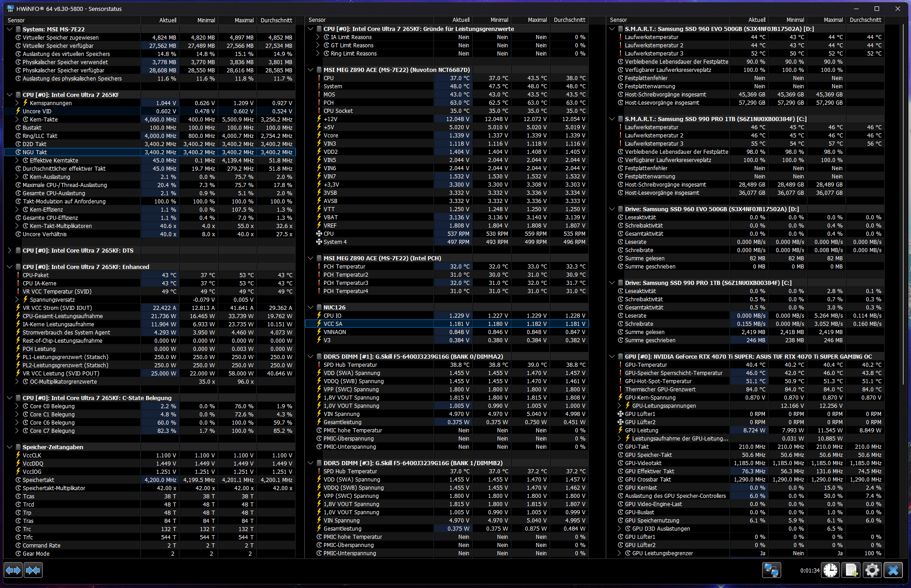Click the Durchschnitt column header in middle panel
Image resolution: width=911 pixels, height=588 pixels.
(x=569, y=20)
